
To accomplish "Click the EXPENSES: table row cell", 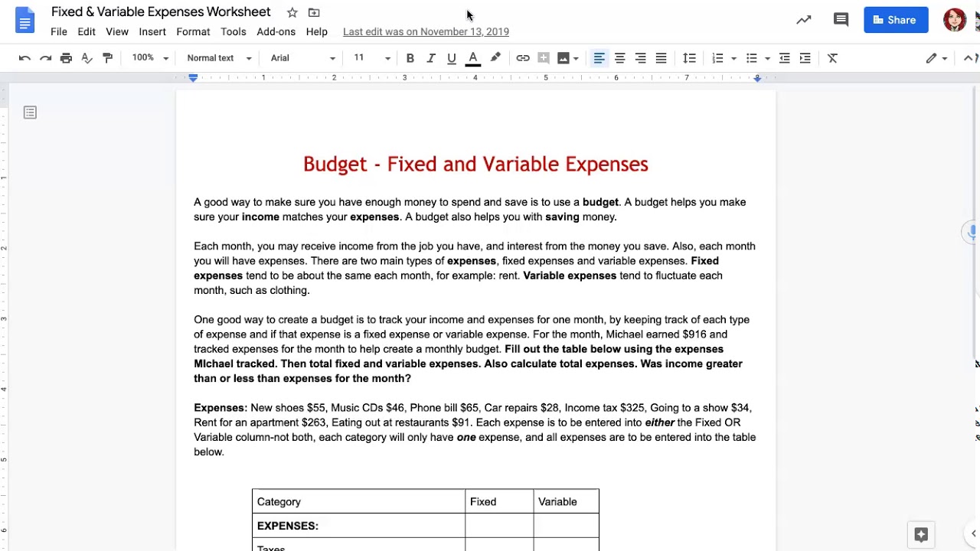I will click(358, 526).
